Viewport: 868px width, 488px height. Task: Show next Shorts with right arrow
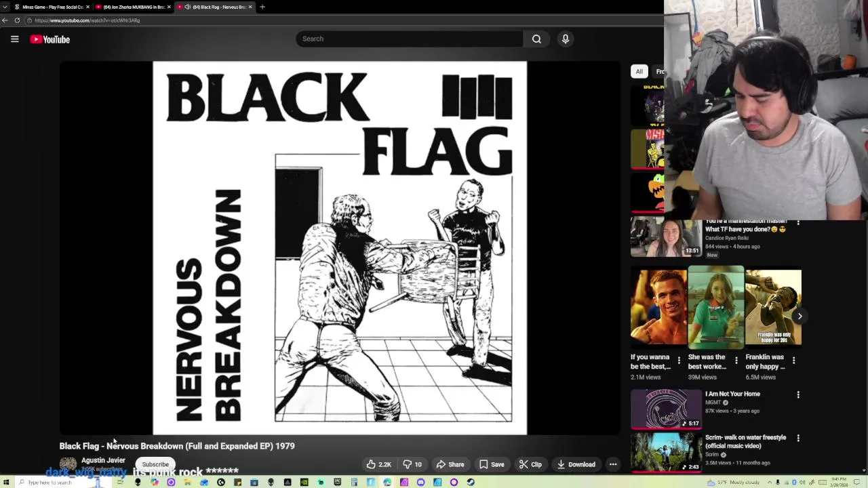800,316
